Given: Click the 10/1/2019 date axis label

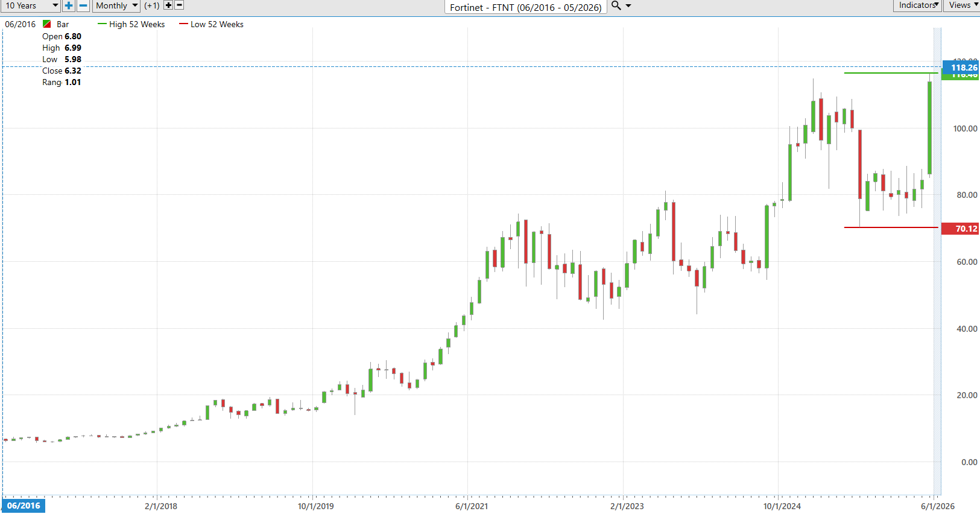Looking at the screenshot, I should [315, 506].
